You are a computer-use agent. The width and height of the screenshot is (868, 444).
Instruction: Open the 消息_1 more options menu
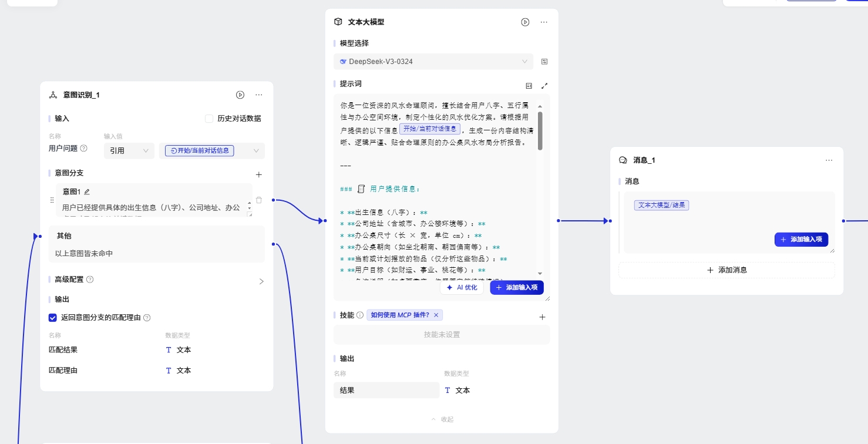tap(829, 160)
